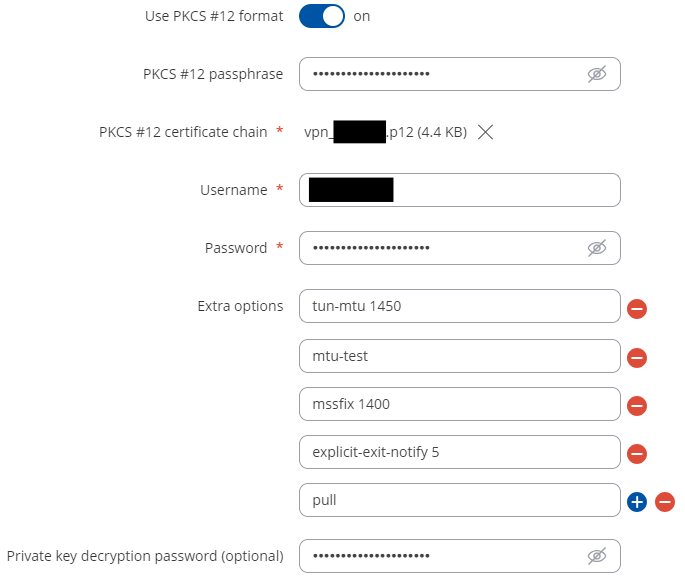Delete the mssfix 1400 extra option
Image resolution: width=685 pixels, height=579 pixels.
tap(637, 406)
